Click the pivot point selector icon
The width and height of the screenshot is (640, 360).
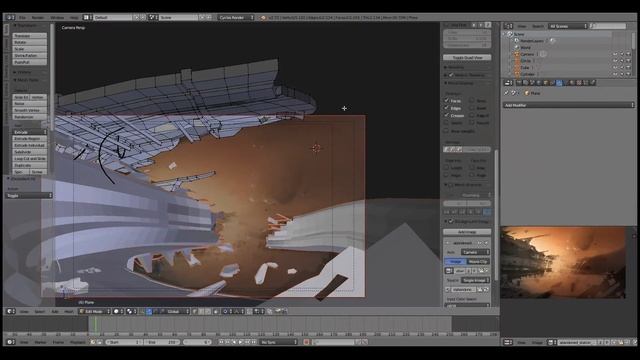(x=131, y=311)
